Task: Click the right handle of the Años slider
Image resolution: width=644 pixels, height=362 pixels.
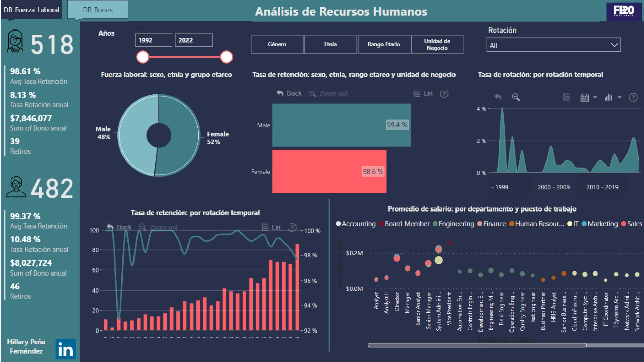Action: point(227,57)
